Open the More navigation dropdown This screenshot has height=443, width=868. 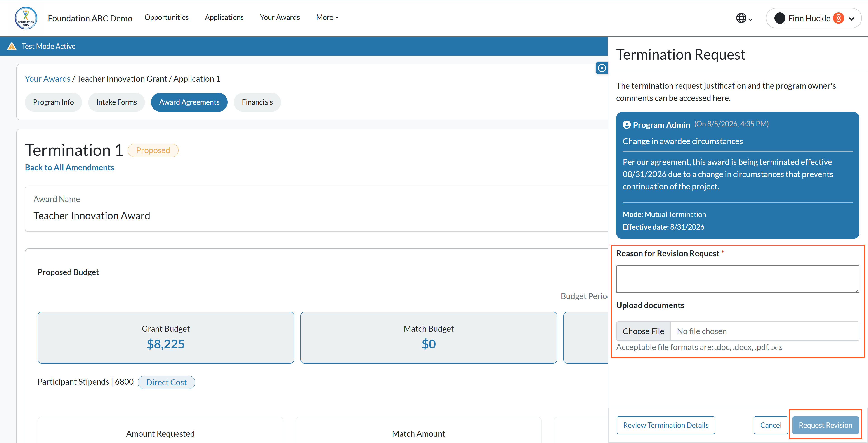327,17
